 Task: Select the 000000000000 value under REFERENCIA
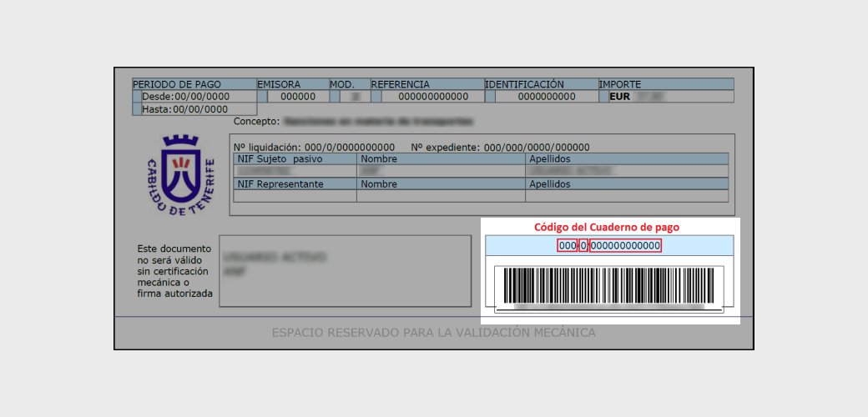[433, 96]
